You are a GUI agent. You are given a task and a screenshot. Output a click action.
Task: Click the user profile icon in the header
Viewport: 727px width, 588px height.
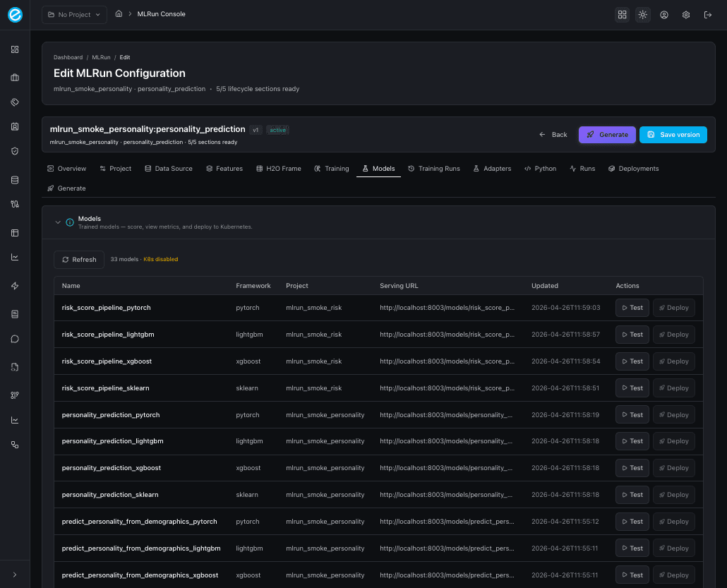664,14
